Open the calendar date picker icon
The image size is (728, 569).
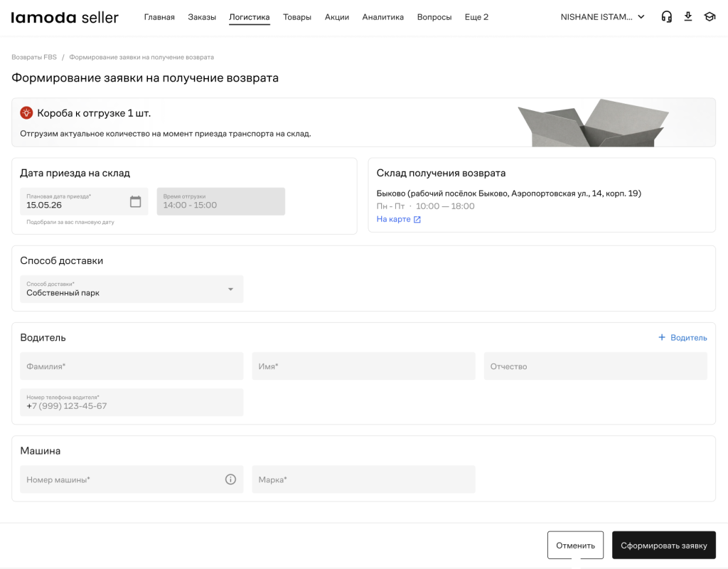135,201
